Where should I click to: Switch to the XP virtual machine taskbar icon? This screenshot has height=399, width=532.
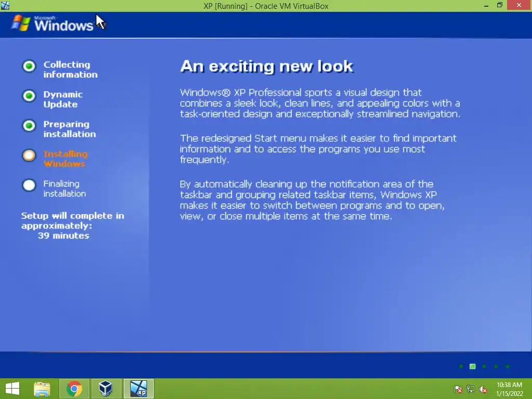coord(139,389)
